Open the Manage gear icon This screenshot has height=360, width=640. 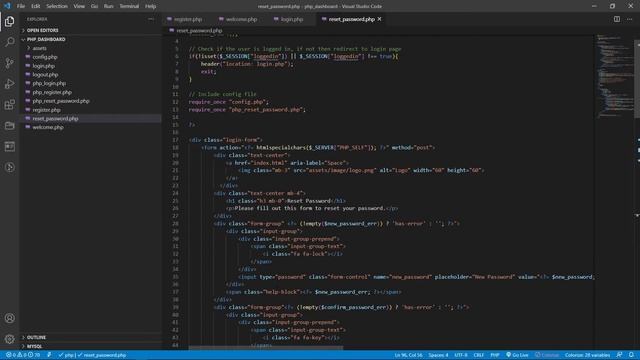9,339
